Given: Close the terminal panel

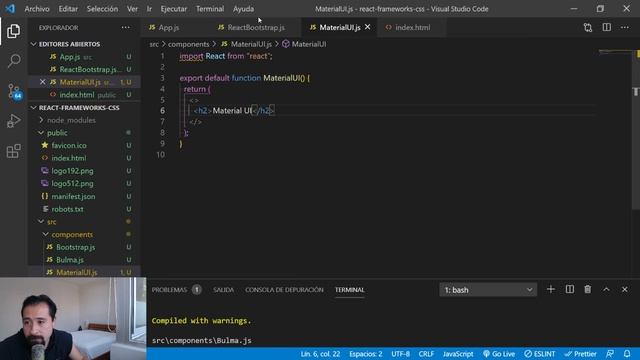Looking at the screenshot, I should click(624, 289).
